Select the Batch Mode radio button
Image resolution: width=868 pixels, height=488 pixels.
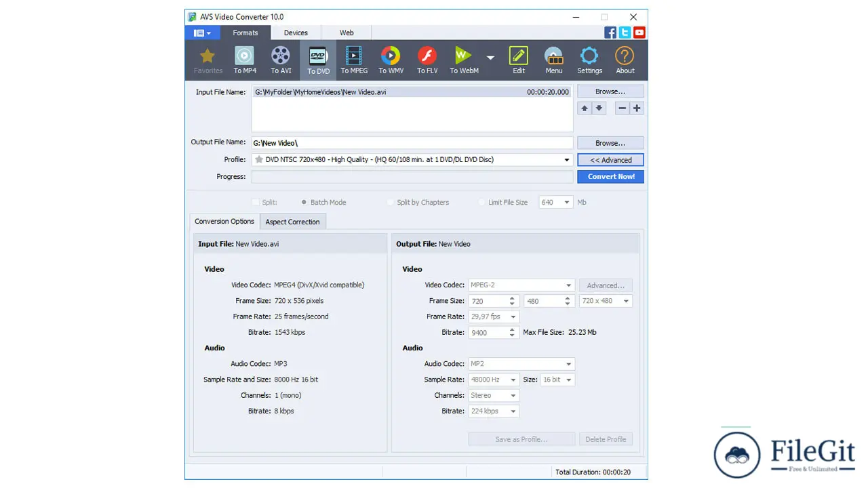304,202
